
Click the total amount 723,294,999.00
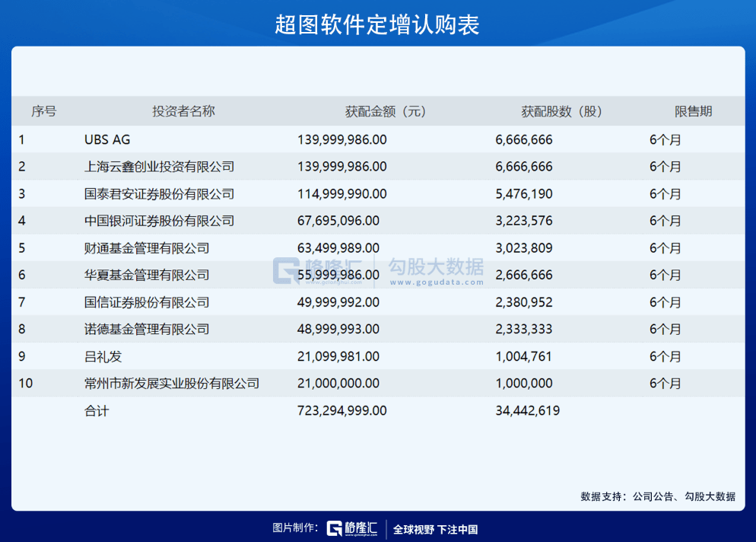[341, 410]
